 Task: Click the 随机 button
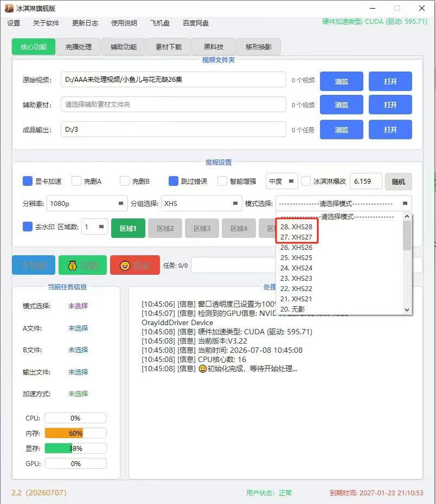pyautogui.click(x=399, y=182)
